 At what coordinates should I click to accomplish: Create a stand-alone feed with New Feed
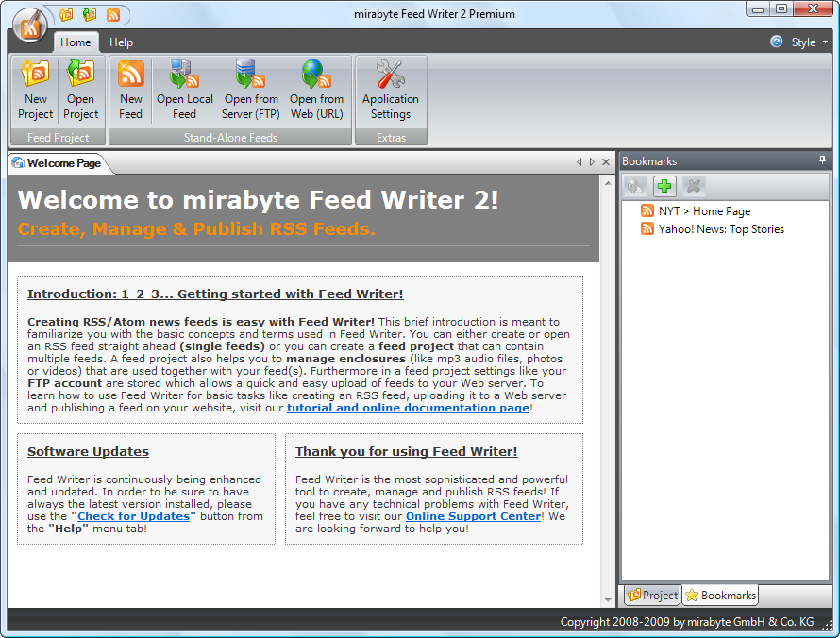point(131,90)
